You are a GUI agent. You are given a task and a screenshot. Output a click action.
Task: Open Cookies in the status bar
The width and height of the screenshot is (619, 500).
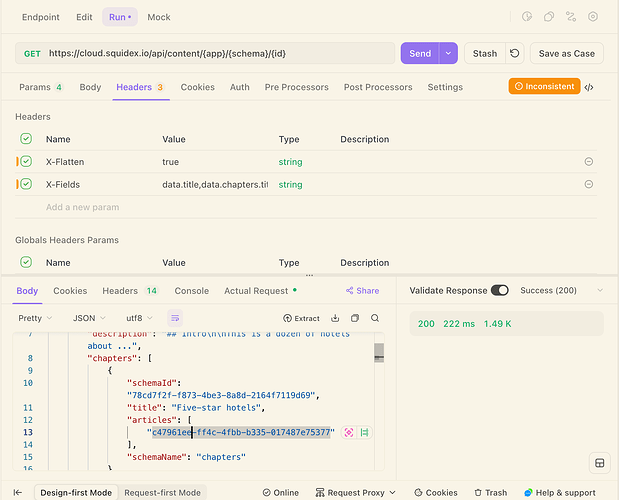pos(436,493)
